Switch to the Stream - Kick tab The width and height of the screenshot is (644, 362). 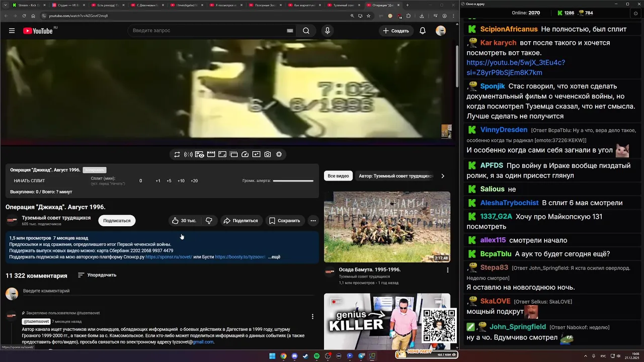[x=28, y=5]
